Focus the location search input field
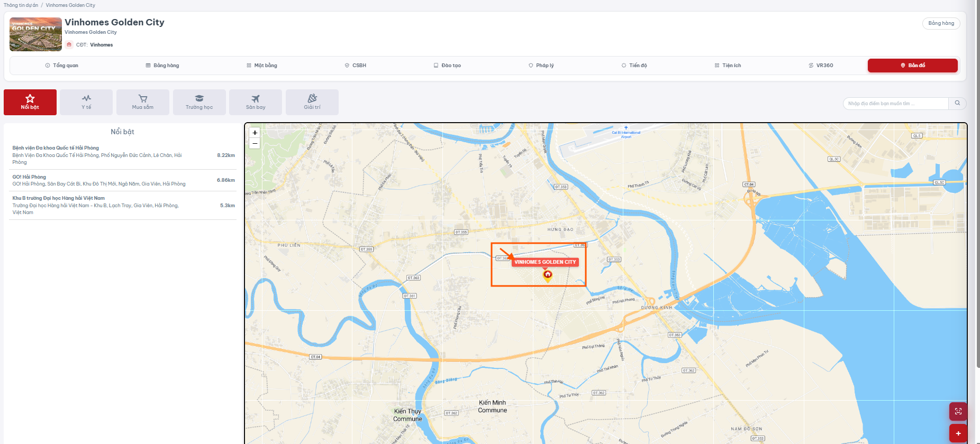 (896, 104)
